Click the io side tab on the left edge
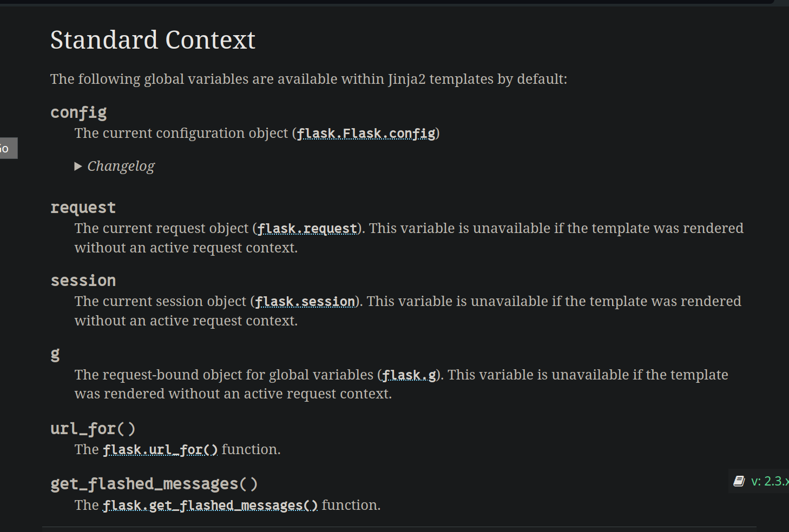Viewport: 789px width, 532px height. coord(8,148)
